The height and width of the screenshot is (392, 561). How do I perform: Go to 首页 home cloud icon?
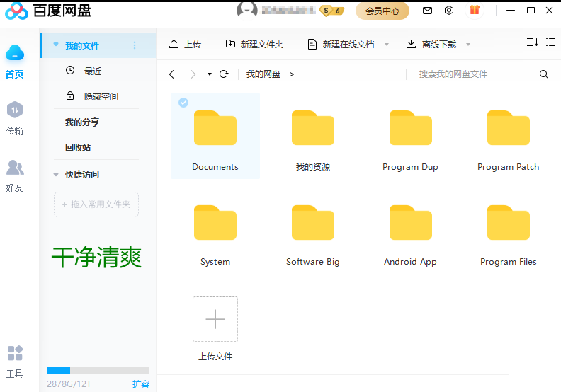15,62
